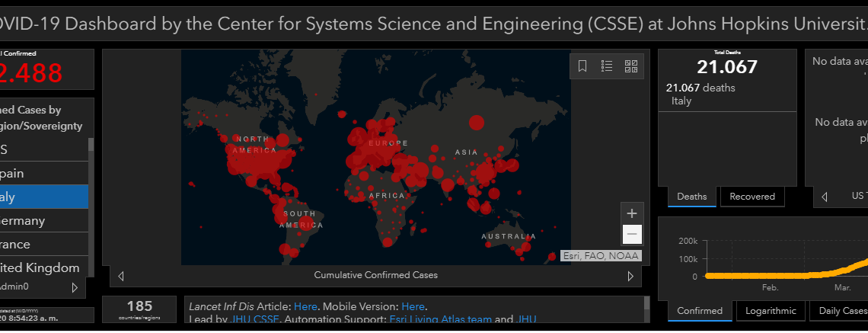Select highlighted Italy row
Image resolution: width=868 pixels, height=333 pixels.
(x=44, y=197)
